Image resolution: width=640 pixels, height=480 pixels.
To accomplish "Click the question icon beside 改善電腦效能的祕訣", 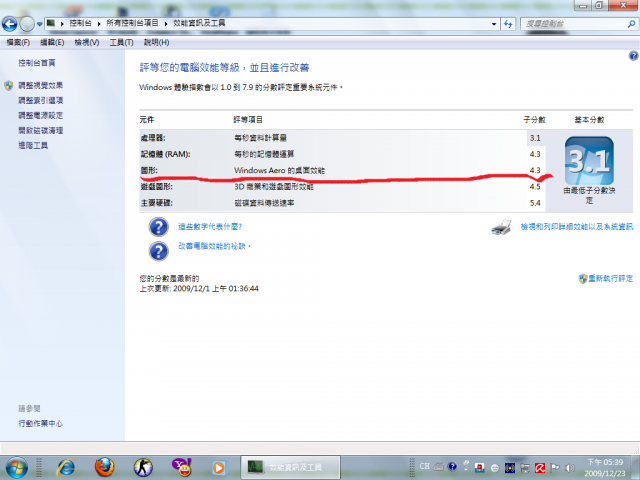I will click(x=158, y=251).
